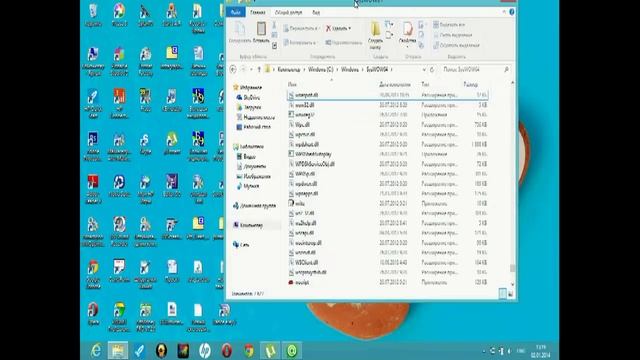This screenshot has width=640, height=360.
Task: Open the New item dropdown in ribbon
Action: [x=389, y=25]
